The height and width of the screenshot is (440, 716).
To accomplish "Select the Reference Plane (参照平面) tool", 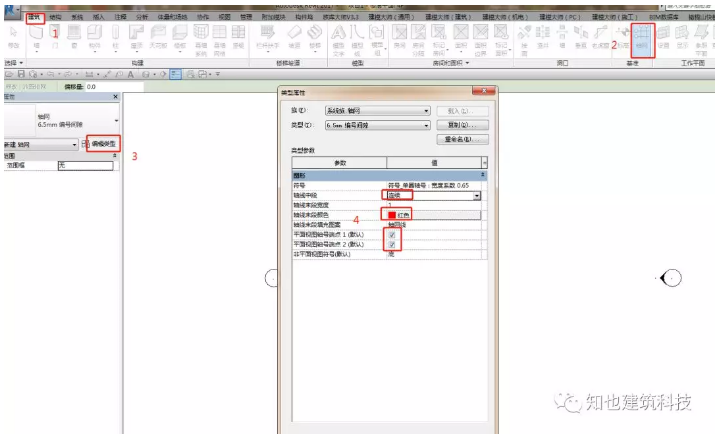I will [x=701, y=40].
